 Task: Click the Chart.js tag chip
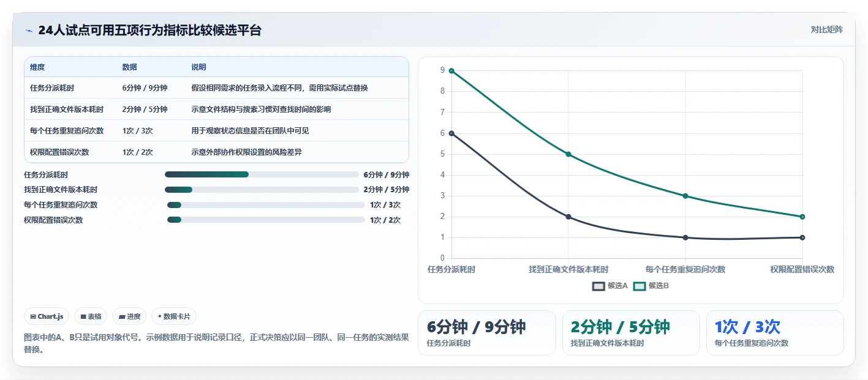[x=47, y=316]
